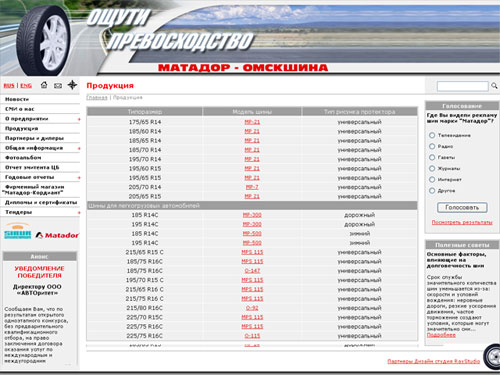Open the email envelope icon

[58, 86]
